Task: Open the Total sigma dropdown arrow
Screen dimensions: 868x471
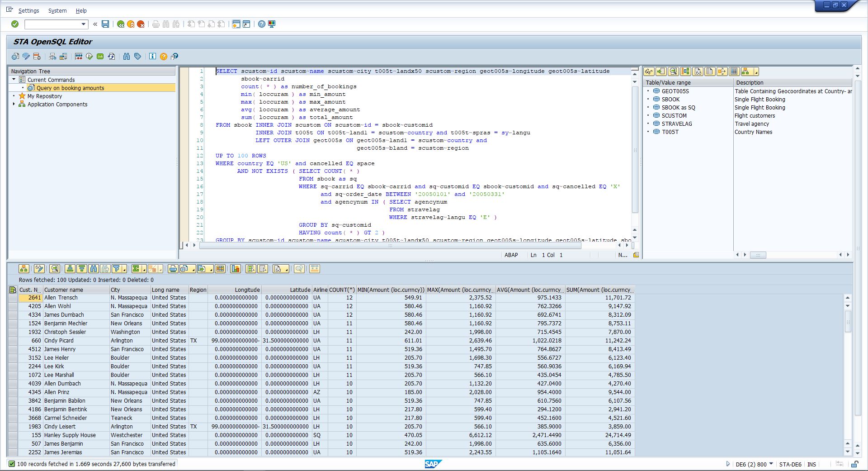Action: 144,270
